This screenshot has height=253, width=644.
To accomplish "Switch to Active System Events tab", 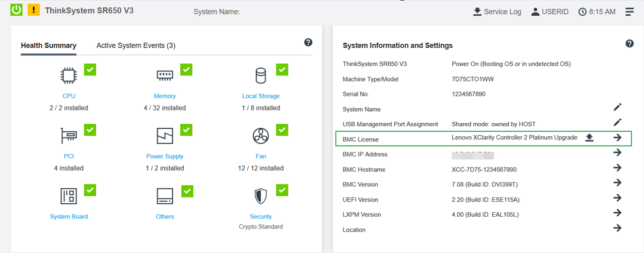I will click(x=136, y=45).
